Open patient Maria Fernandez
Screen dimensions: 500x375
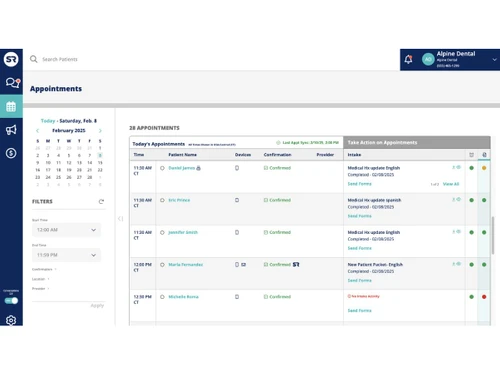(186, 264)
